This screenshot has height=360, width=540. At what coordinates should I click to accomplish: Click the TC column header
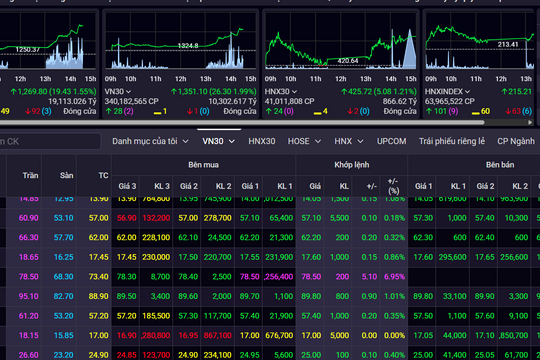click(103, 175)
